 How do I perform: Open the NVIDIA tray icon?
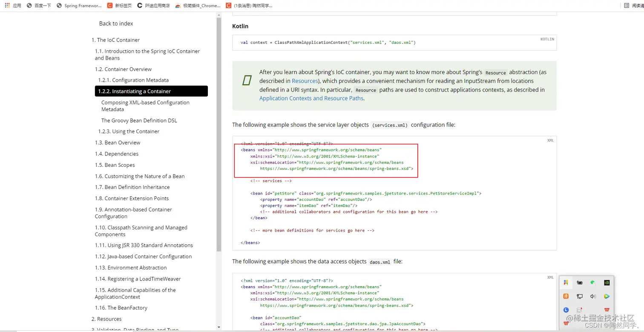607,282
